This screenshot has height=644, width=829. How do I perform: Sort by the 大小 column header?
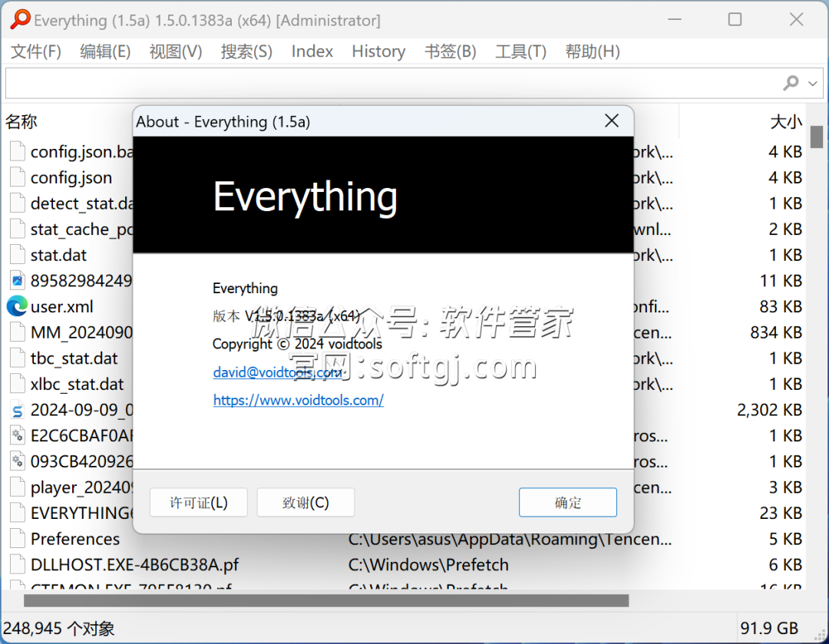786,121
